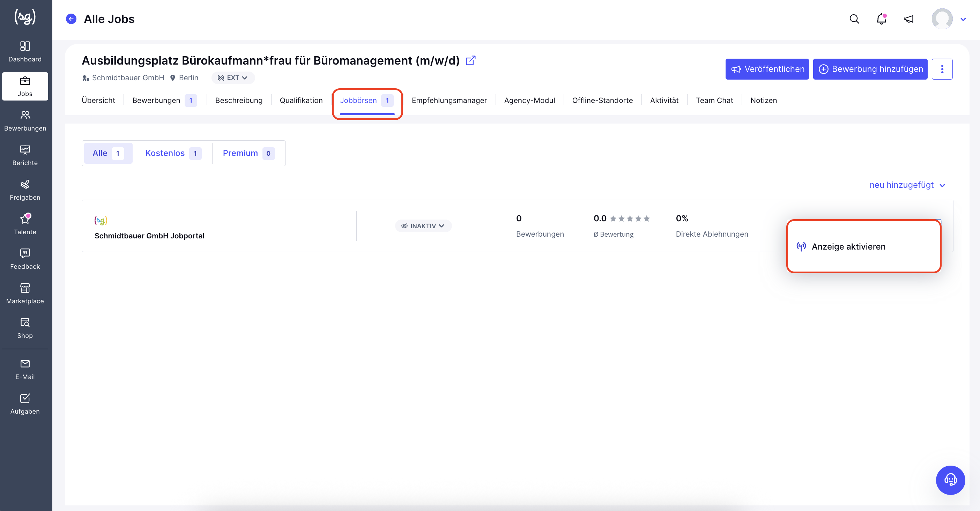Viewport: 980px width, 511px height.
Task: Click the user avatar picture
Action: point(942,19)
